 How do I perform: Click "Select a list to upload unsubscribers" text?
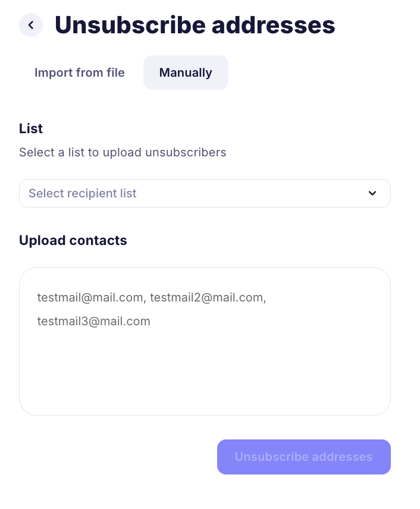coord(123,152)
